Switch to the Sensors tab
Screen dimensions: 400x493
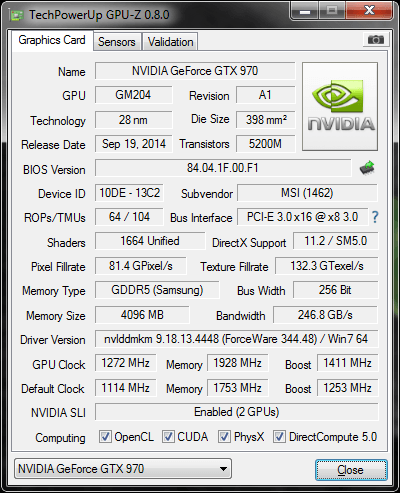[117, 42]
